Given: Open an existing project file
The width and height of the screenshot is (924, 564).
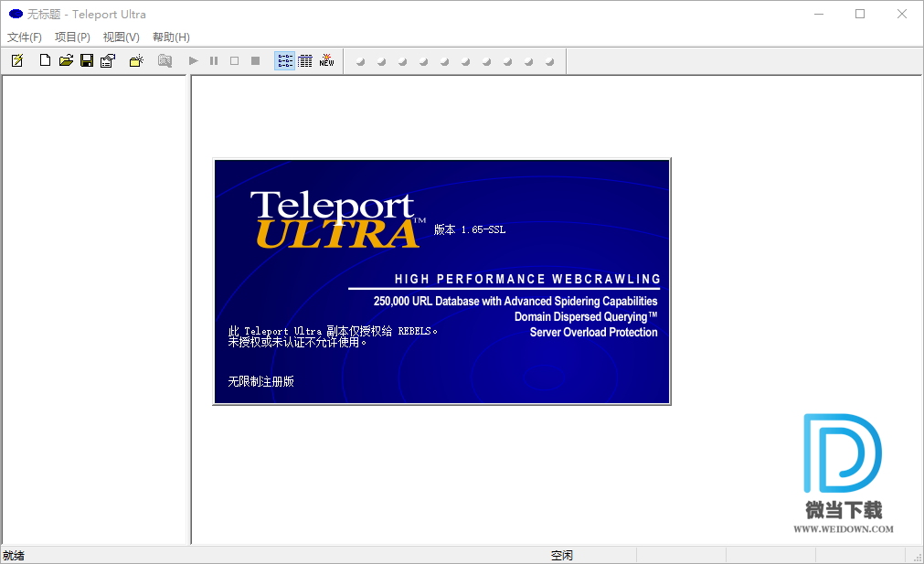Looking at the screenshot, I should click(66, 60).
